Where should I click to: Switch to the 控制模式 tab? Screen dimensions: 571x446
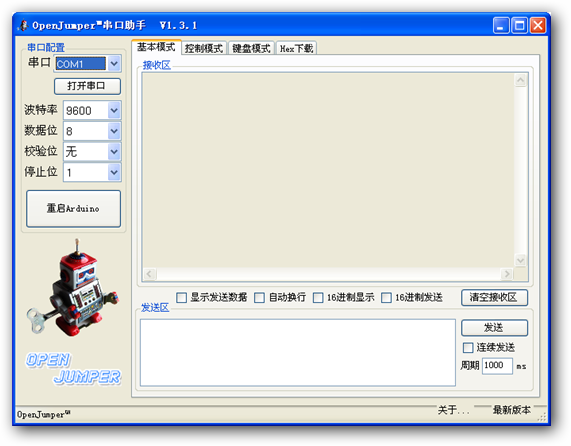(x=204, y=48)
